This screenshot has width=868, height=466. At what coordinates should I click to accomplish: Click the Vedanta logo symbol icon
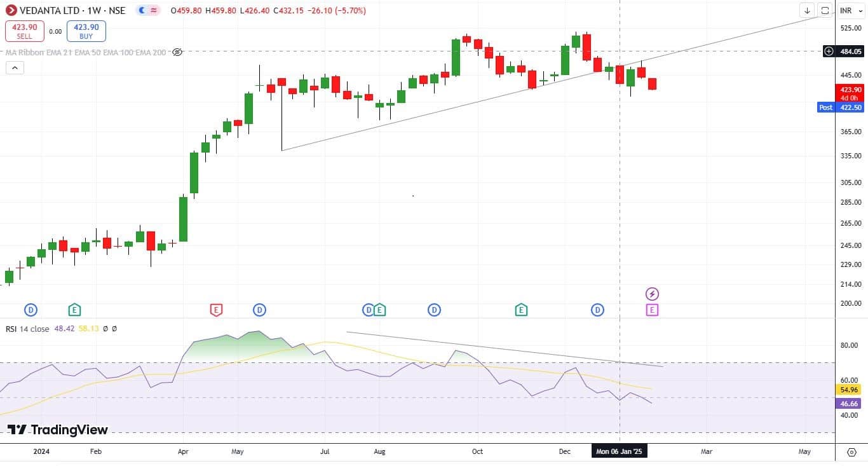(11, 11)
